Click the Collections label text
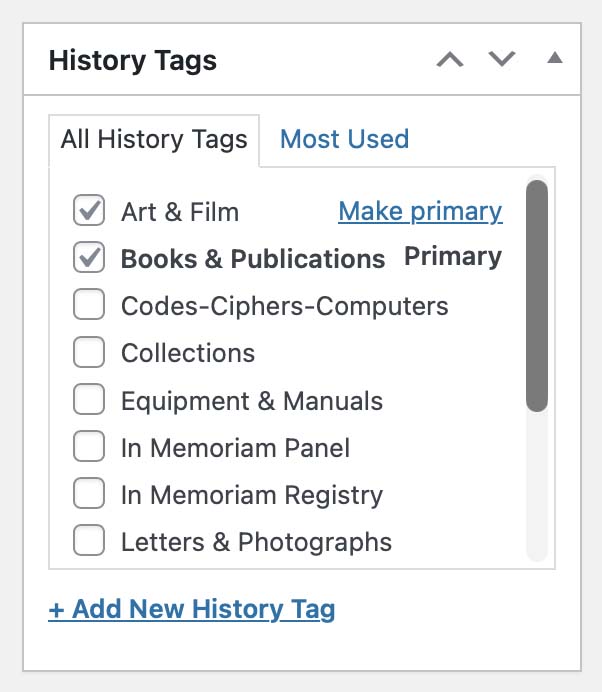 188,353
